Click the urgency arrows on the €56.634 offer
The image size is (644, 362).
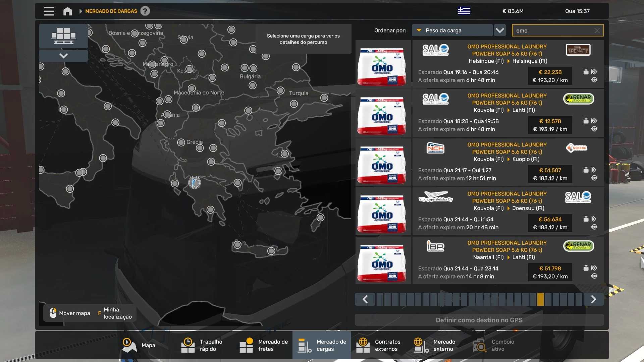594,219
